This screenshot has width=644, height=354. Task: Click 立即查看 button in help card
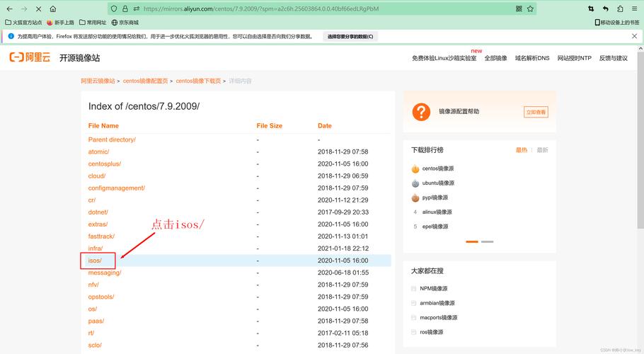click(x=536, y=112)
